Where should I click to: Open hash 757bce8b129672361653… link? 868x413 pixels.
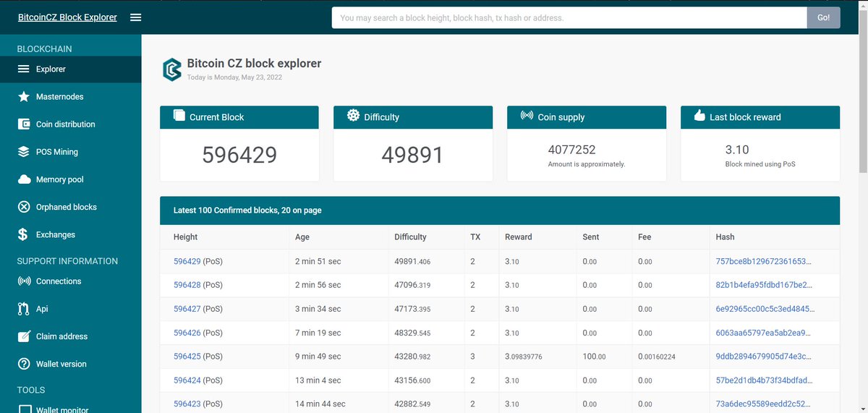(x=764, y=261)
